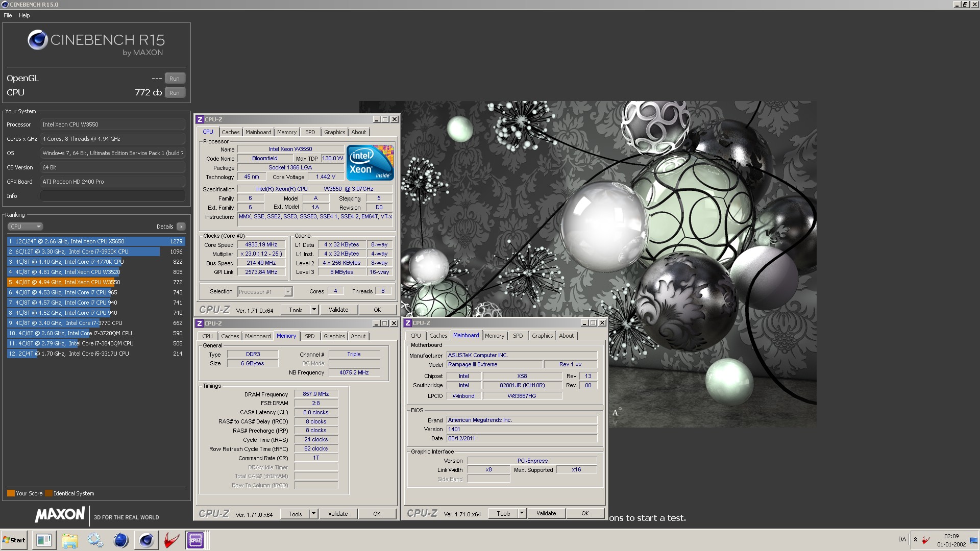Open Memory tab in Mainboard CPU-Z window

(494, 336)
